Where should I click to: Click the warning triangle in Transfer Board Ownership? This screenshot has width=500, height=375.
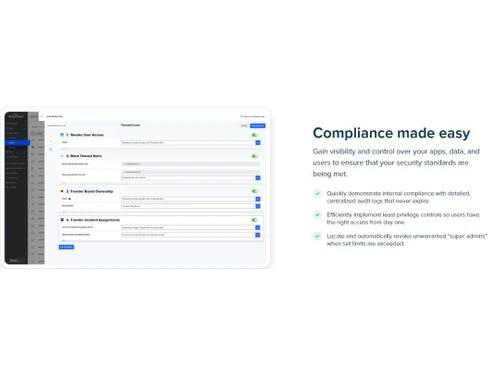tap(69, 199)
